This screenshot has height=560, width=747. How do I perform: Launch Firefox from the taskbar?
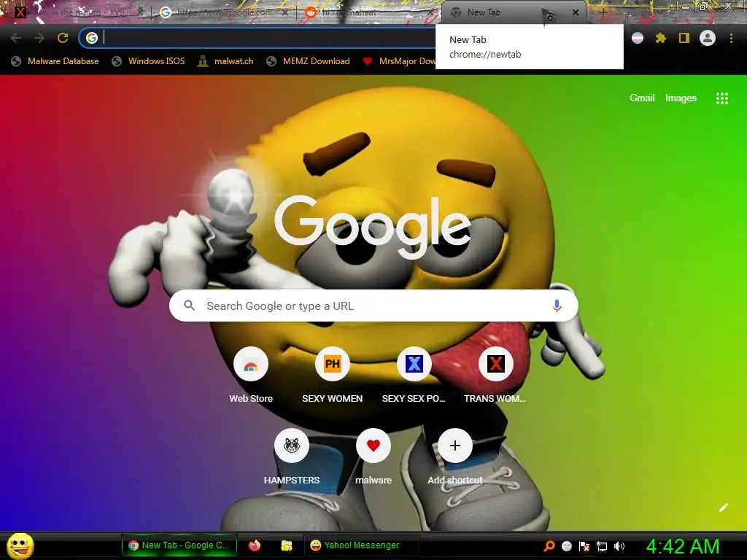click(255, 545)
